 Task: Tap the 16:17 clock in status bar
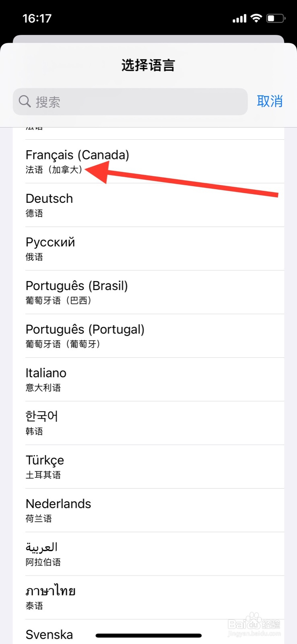[x=37, y=19]
